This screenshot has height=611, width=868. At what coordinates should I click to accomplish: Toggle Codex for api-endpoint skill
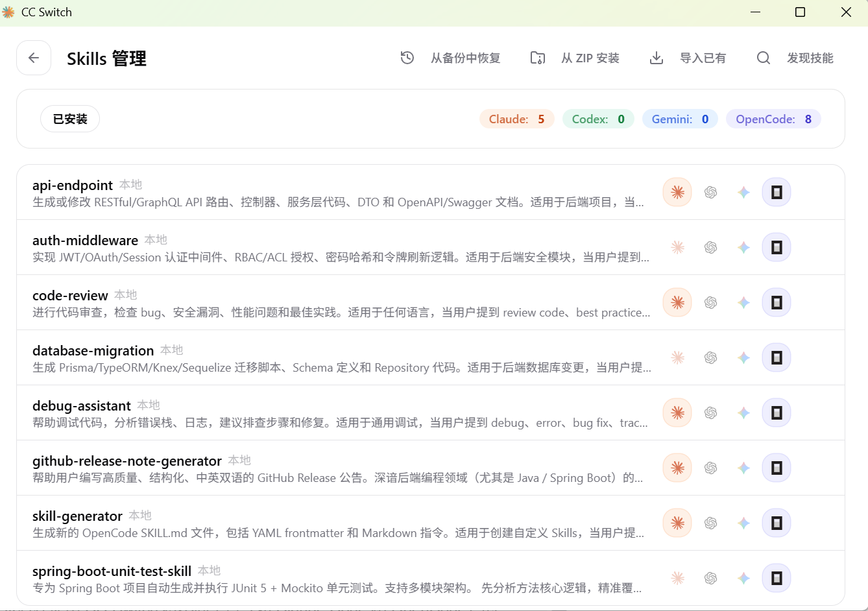click(710, 192)
